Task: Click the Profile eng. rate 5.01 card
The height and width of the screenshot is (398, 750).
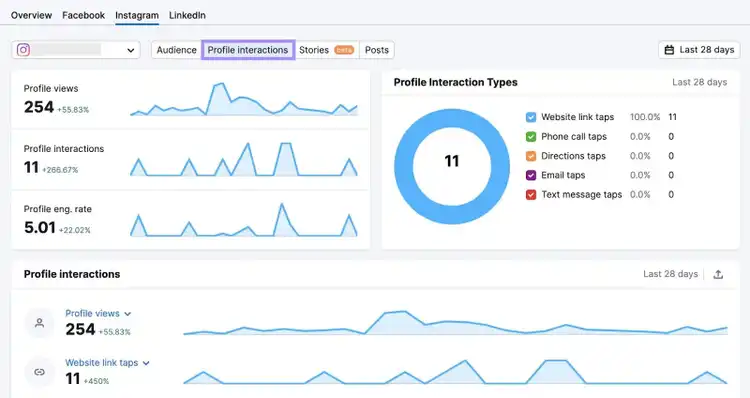Action: point(190,220)
